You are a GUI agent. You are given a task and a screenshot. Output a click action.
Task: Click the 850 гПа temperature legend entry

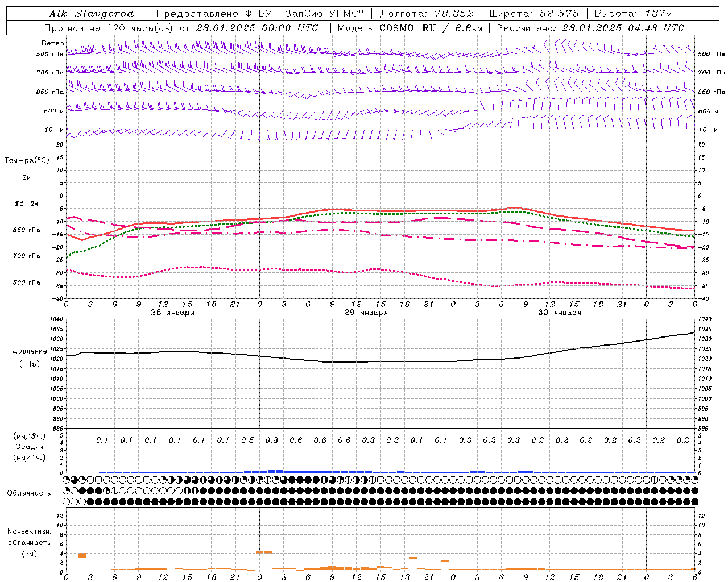click(x=26, y=230)
